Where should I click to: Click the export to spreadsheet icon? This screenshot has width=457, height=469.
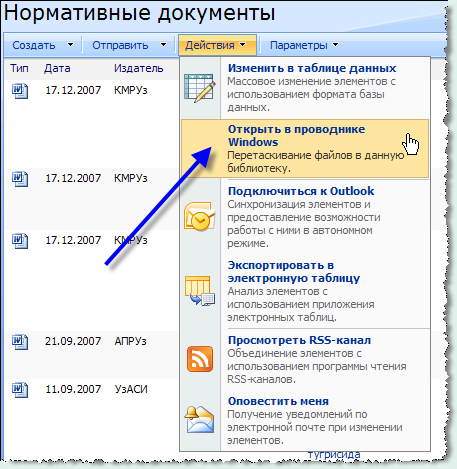[x=200, y=290]
